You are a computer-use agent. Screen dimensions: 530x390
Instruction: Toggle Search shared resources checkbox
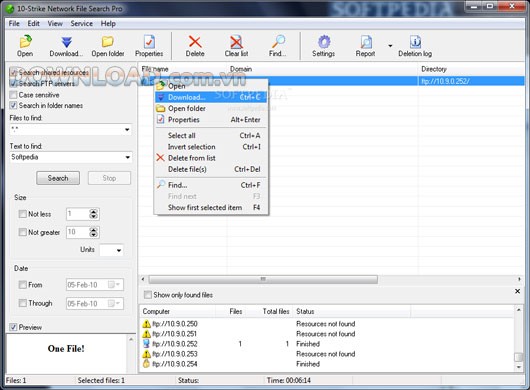click(13, 72)
